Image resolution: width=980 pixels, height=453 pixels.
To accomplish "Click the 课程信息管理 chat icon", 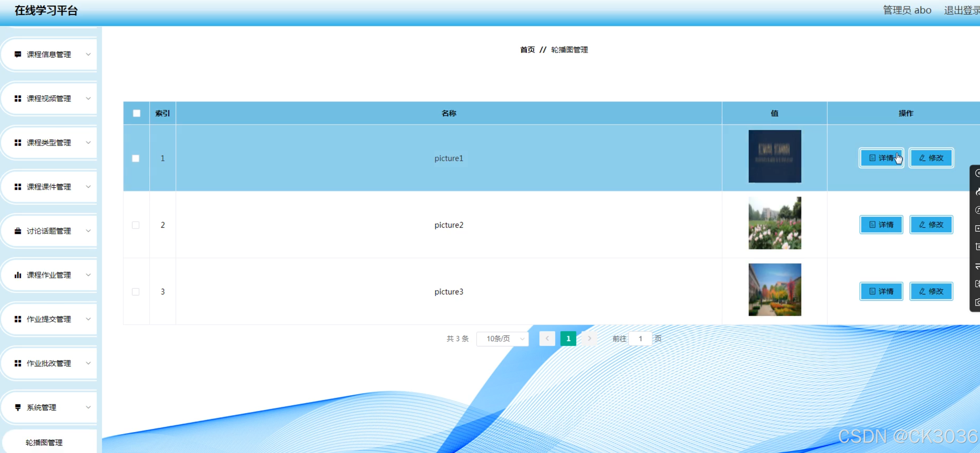I will click(18, 54).
